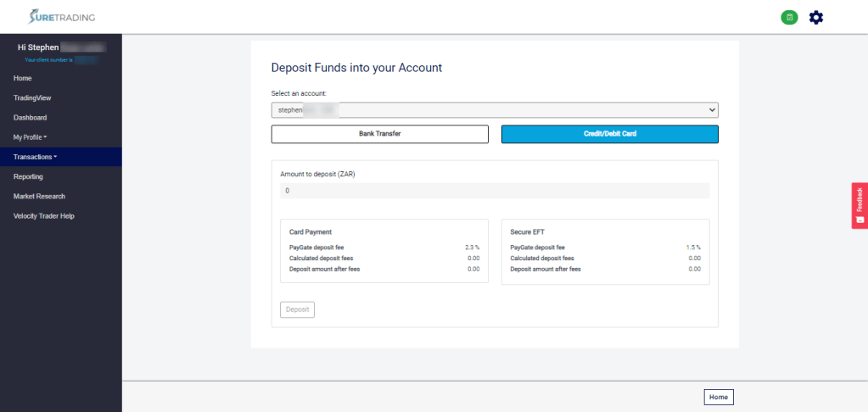Expand the account selection dropdown
Screen dimensions: 868x412
(494, 110)
